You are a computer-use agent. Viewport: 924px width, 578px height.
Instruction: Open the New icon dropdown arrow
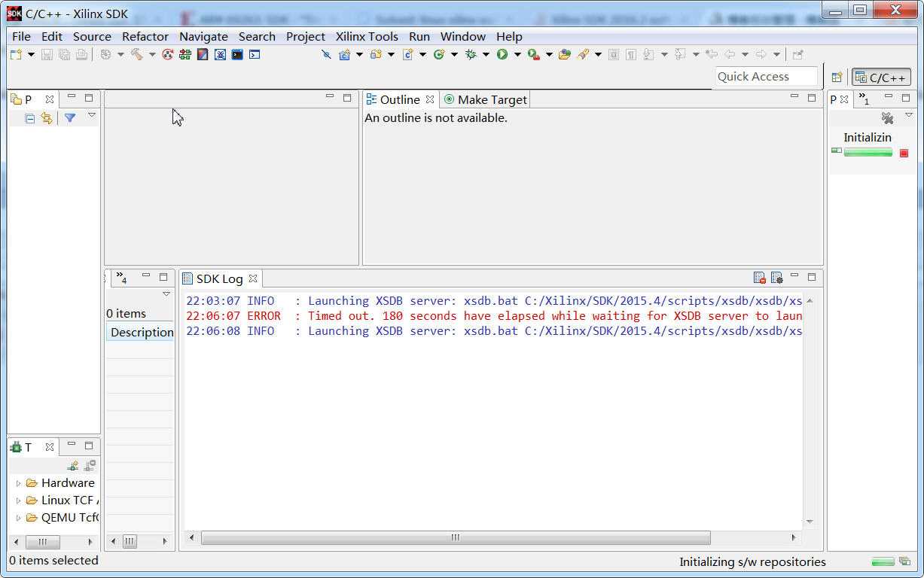(x=31, y=54)
